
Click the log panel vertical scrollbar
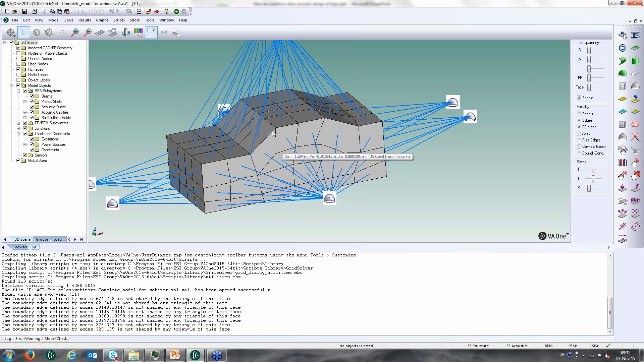coord(610,312)
